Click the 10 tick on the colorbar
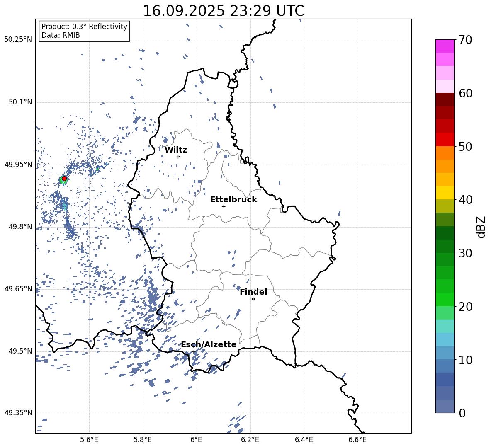 (x=465, y=360)
